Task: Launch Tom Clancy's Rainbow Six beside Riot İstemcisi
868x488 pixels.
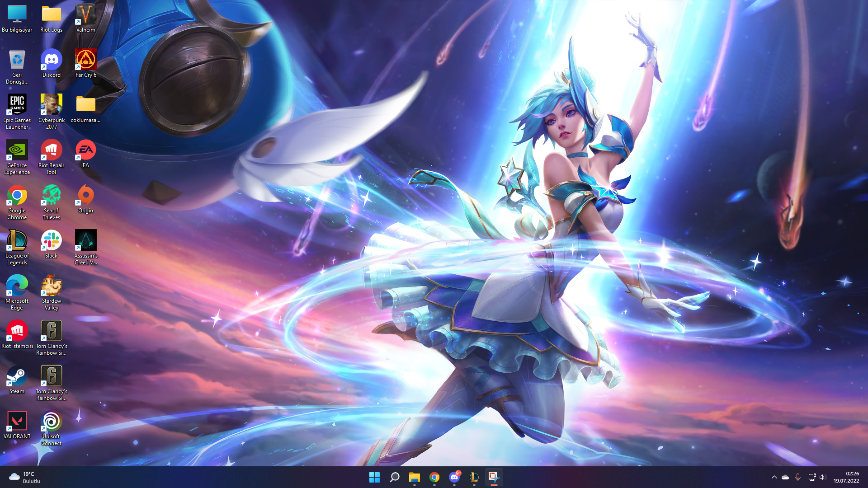Action: [52, 338]
